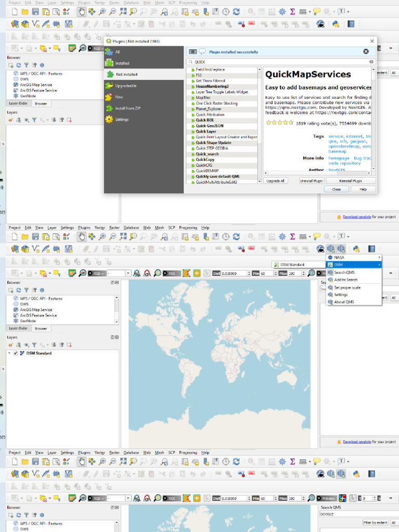The height and width of the screenshot is (532, 399).
Task: Click orange plus ROI icon, window with GOOGLE search
Action: [x=197, y=498]
